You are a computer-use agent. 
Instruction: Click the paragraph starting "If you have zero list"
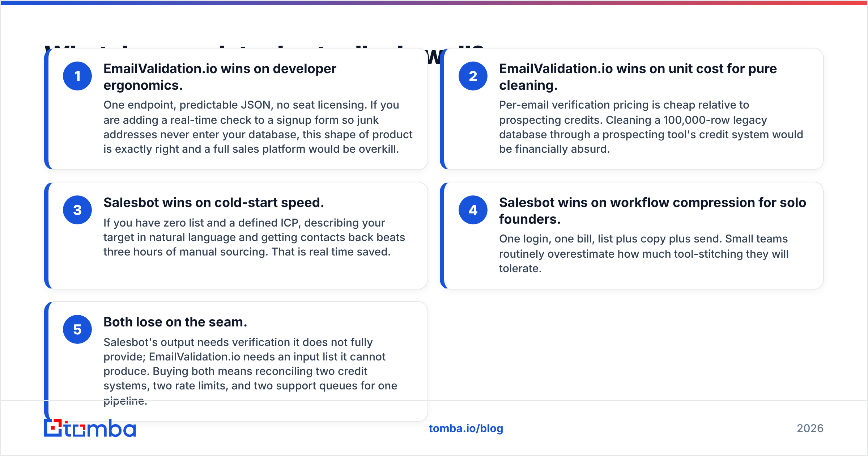pos(254,237)
